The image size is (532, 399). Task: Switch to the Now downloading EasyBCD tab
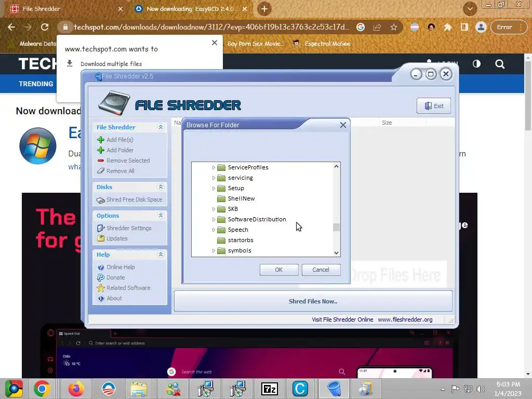tap(190, 9)
